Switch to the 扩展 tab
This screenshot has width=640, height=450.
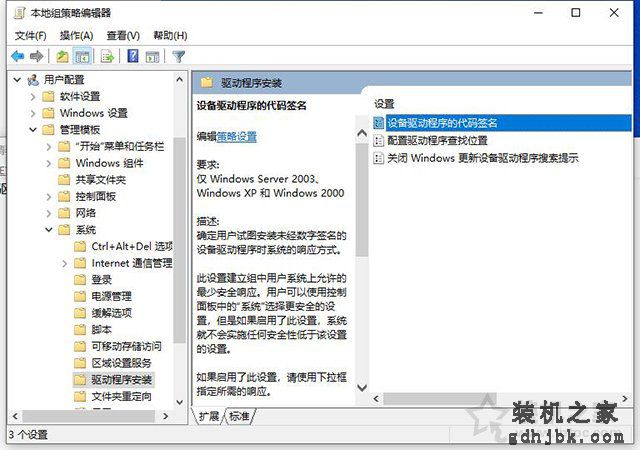point(209,416)
